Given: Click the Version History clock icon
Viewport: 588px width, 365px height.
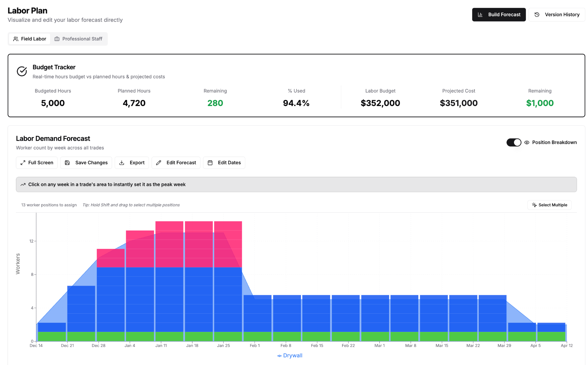Looking at the screenshot, I should tap(537, 15).
